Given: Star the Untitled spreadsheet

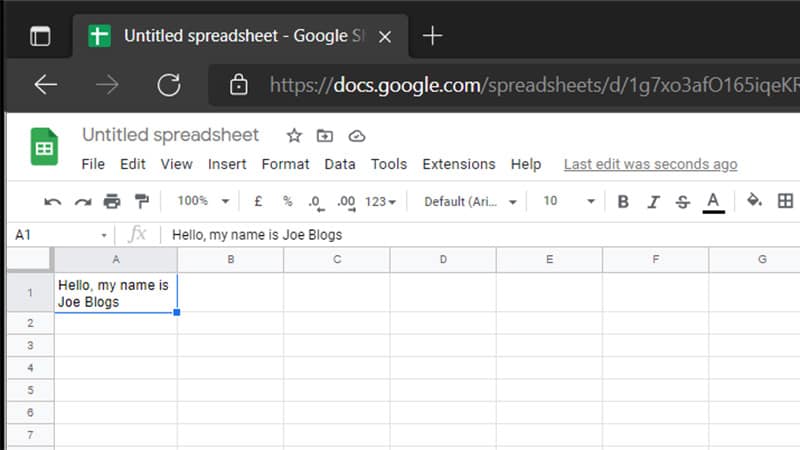Looking at the screenshot, I should [x=294, y=136].
